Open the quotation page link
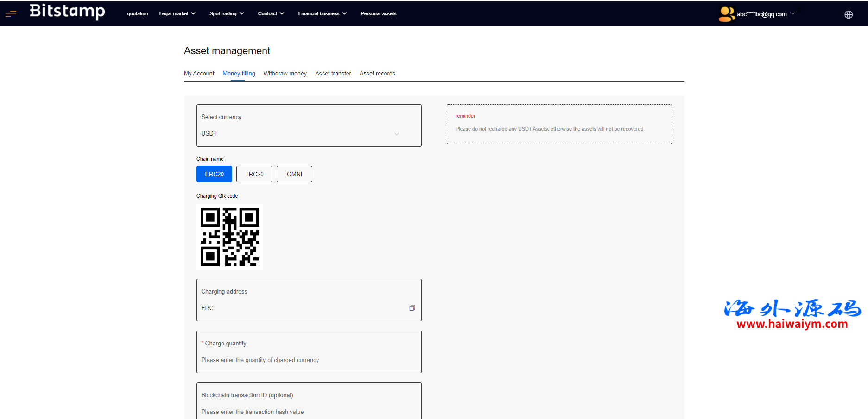Screen dimensions: 868x419 [x=138, y=13]
